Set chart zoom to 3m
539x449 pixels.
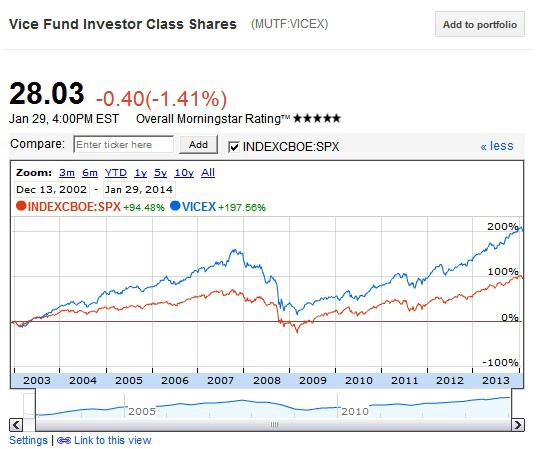tap(67, 173)
